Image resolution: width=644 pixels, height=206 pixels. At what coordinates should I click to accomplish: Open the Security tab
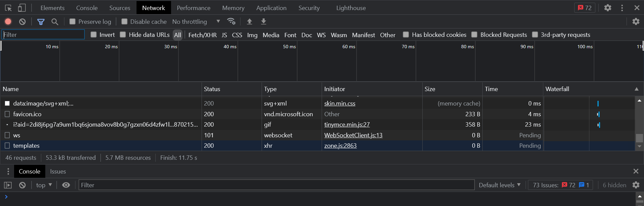309,8
